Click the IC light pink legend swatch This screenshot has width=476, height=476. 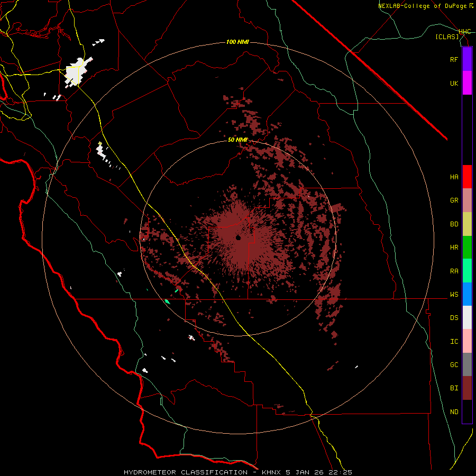[x=467, y=341]
